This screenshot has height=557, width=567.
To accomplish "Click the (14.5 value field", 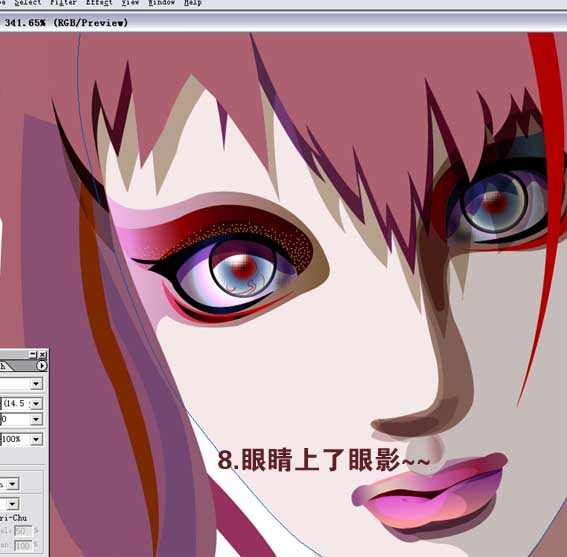I will point(16,403).
